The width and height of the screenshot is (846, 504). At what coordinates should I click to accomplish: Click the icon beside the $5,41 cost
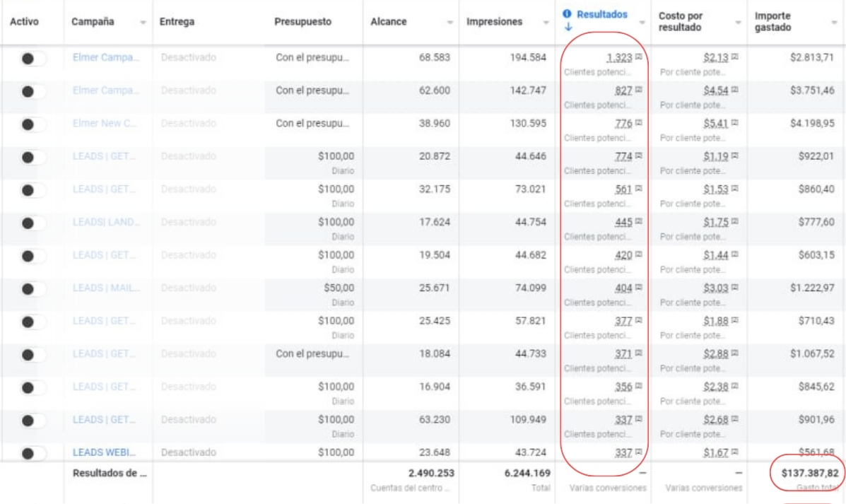(x=735, y=124)
